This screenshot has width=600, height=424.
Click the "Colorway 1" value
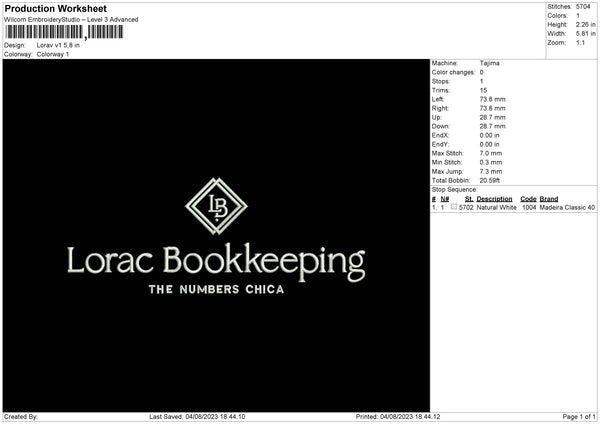tap(53, 54)
